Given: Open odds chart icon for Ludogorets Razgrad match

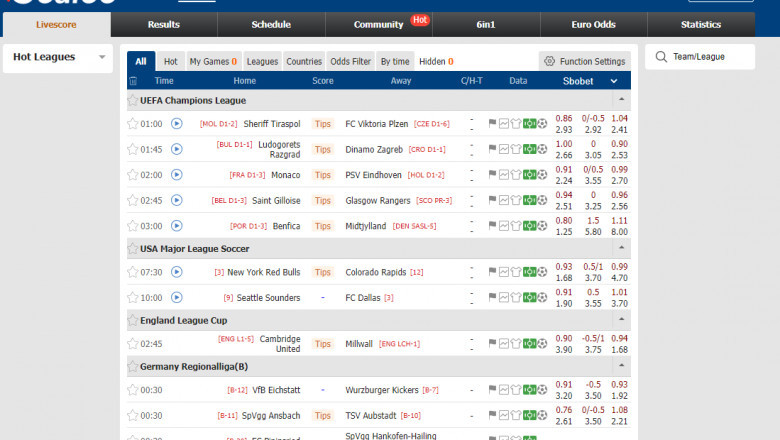Looking at the screenshot, I should (x=504, y=149).
